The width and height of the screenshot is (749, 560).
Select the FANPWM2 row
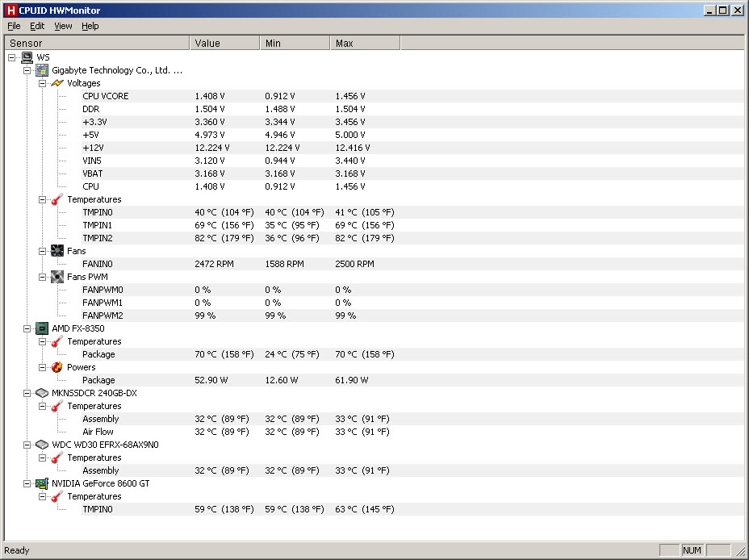tap(412, 315)
